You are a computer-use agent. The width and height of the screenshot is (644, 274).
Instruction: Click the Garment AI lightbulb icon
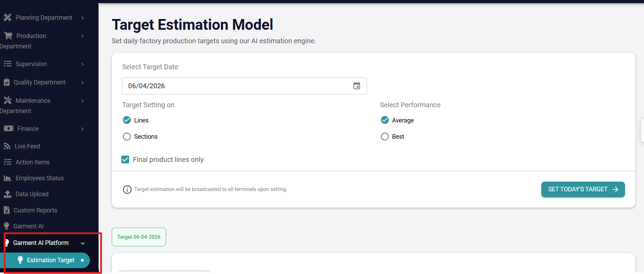pyautogui.click(x=6, y=226)
